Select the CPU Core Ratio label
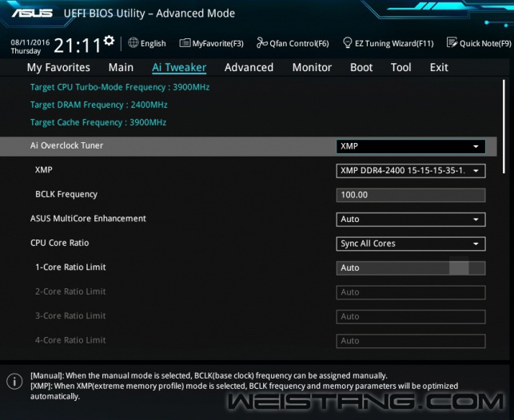 [x=59, y=243]
